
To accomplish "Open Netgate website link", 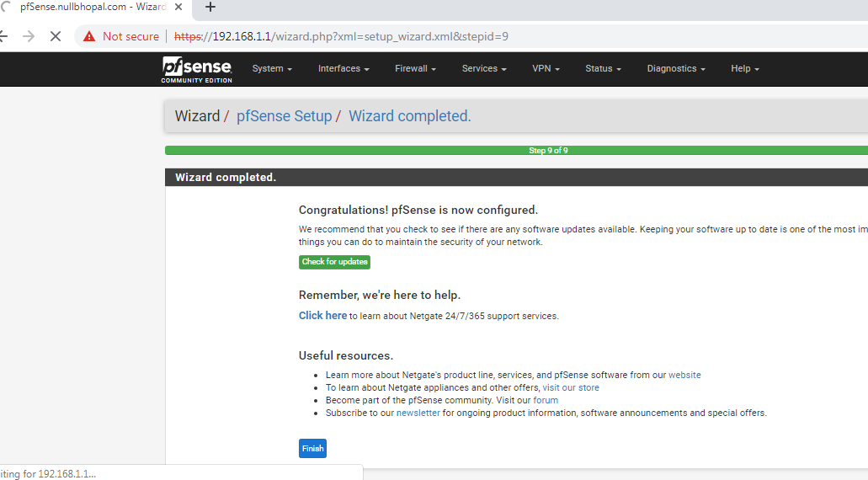I will click(x=684, y=375).
